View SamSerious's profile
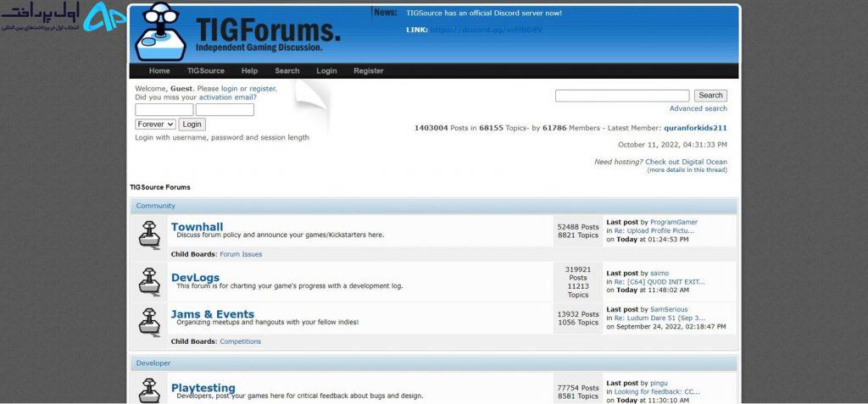 point(669,310)
